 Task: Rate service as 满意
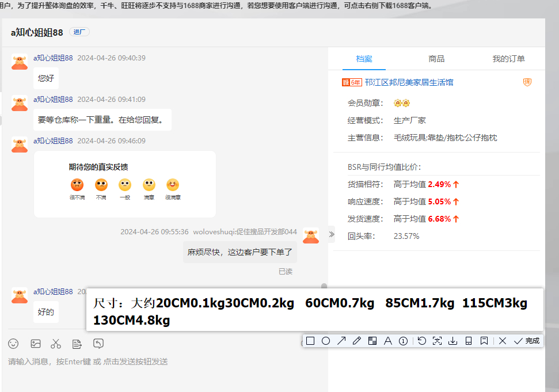(149, 189)
